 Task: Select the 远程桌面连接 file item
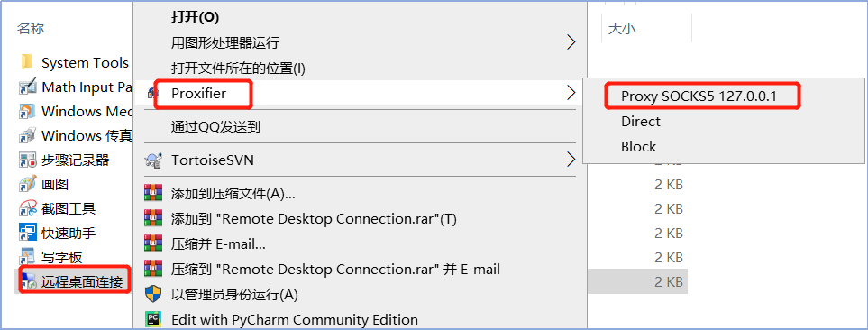pos(75,281)
